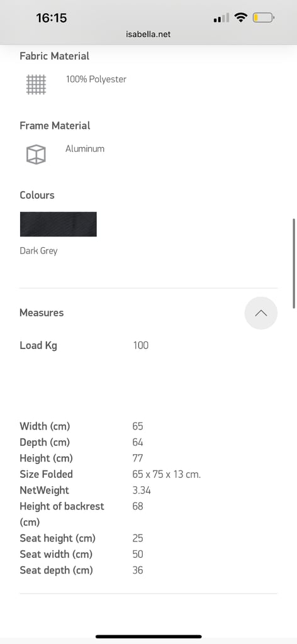The width and height of the screenshot is (297, 644).
Task: Click the page scrollbar on the right
Action: pos(294,264)
